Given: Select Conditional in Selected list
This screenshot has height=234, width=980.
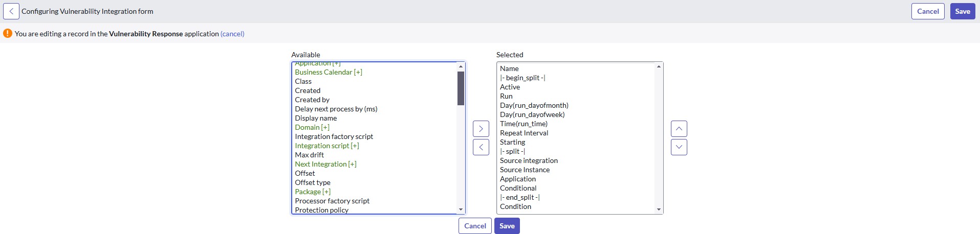Looking at the screenshot, I should [576, 188].
